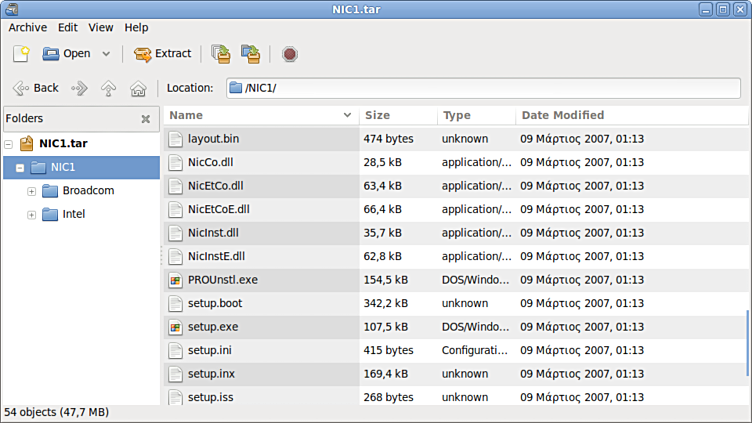
Task: Go up one level with up arrow
Action: [108, 88]
